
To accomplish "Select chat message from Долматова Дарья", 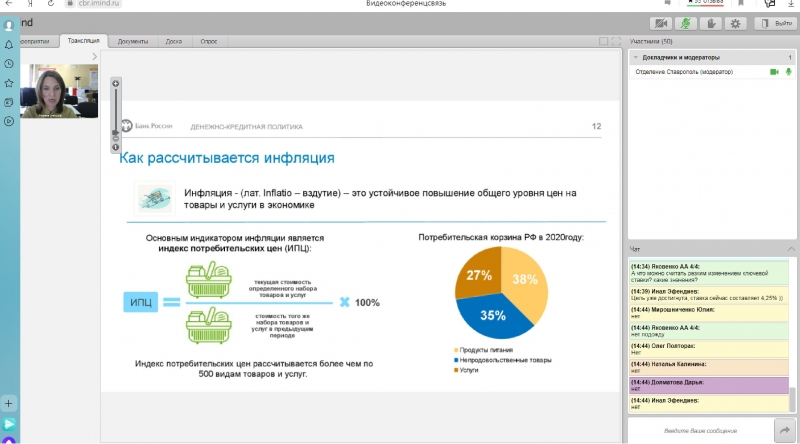I will point(709,385).
